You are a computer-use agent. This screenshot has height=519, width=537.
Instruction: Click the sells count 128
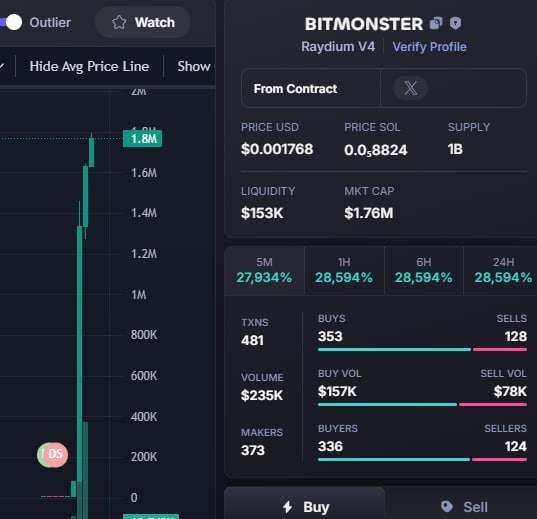coord(516,336)
